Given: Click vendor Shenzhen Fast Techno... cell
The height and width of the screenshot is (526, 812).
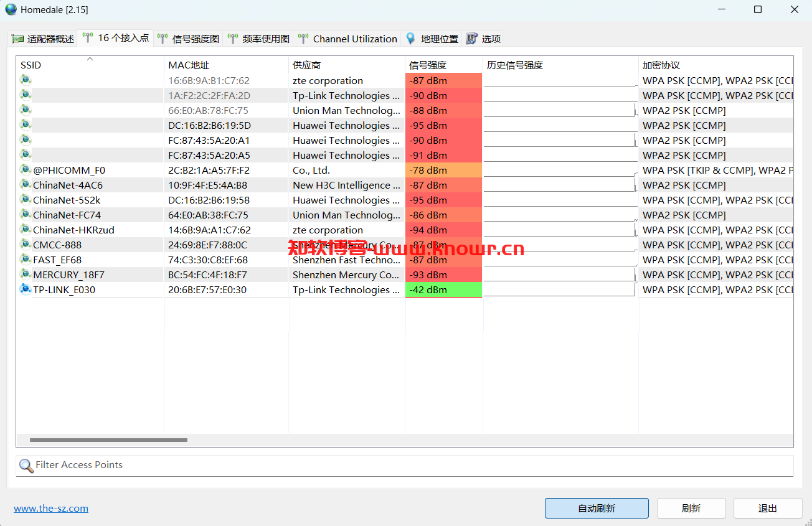Looking at the screenshot, I should coord(346,260).
